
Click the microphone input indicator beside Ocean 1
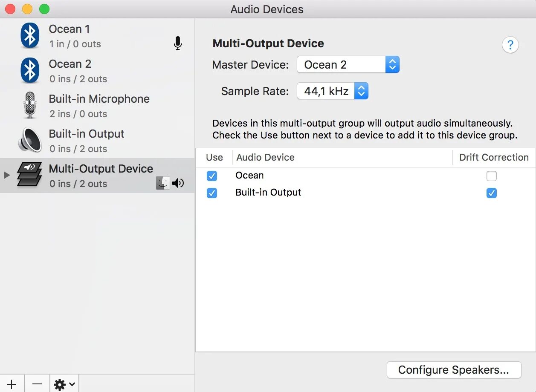click(x=178, y=43)
